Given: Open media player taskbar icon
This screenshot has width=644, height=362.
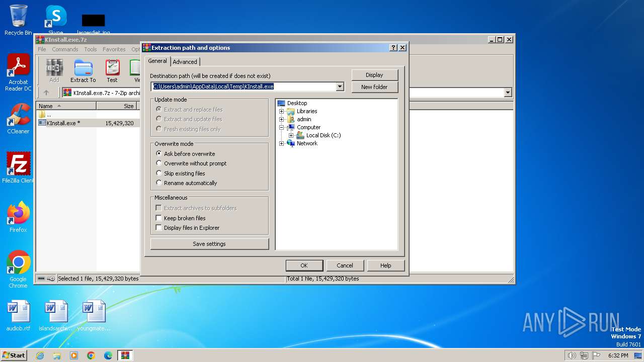Looking at the screenshot, I should 74,355.
